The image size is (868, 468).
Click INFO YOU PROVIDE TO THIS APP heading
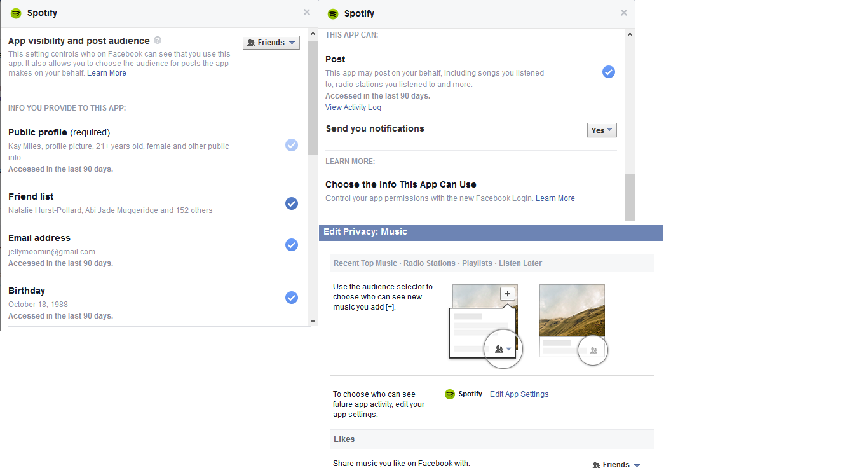(x=67, y=108)
